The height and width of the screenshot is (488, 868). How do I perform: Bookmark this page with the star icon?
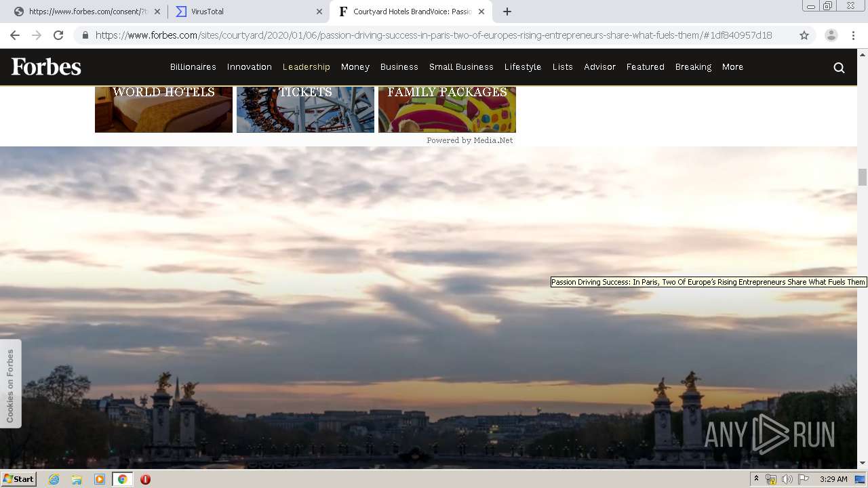coord(804,35)
